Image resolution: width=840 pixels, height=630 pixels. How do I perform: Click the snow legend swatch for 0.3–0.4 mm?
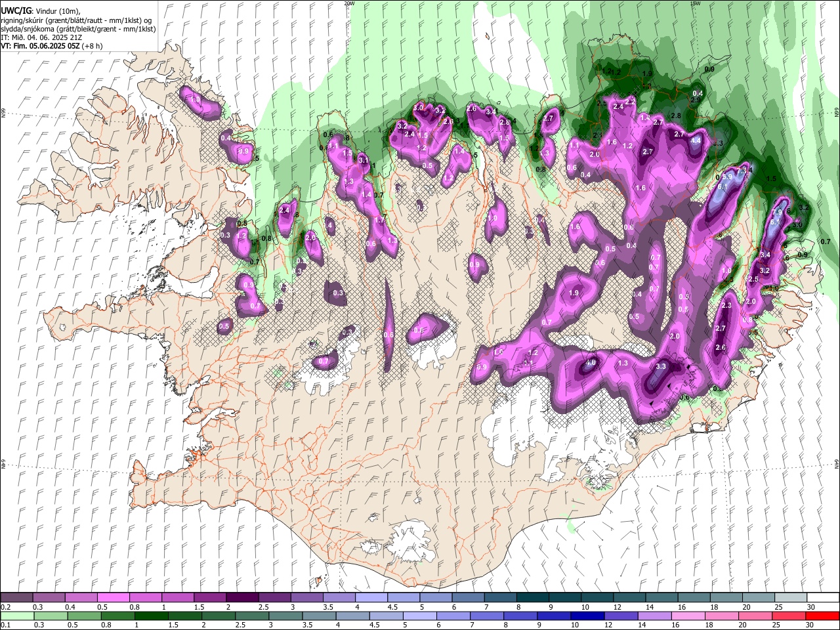coord(49,597)
